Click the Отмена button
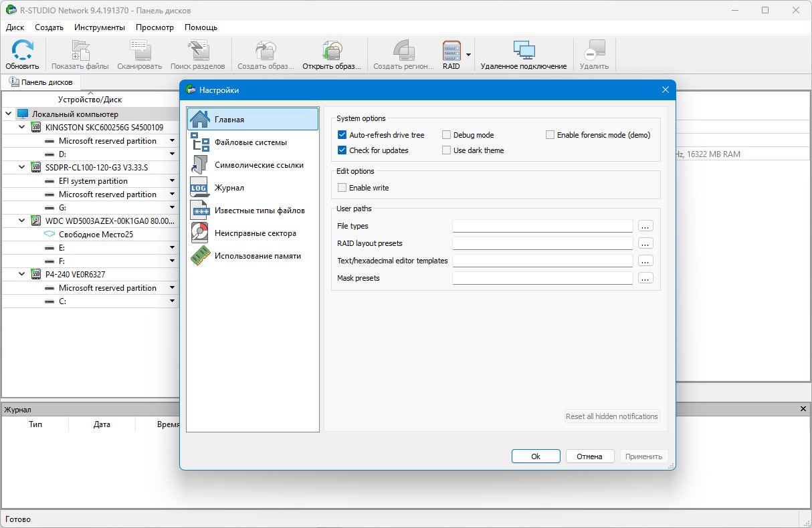 590,456
